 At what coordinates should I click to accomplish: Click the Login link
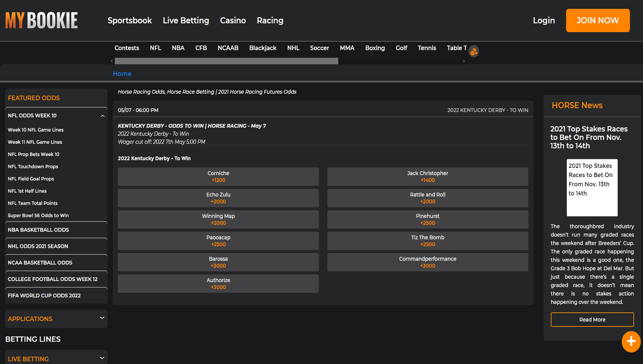point(544,21)
